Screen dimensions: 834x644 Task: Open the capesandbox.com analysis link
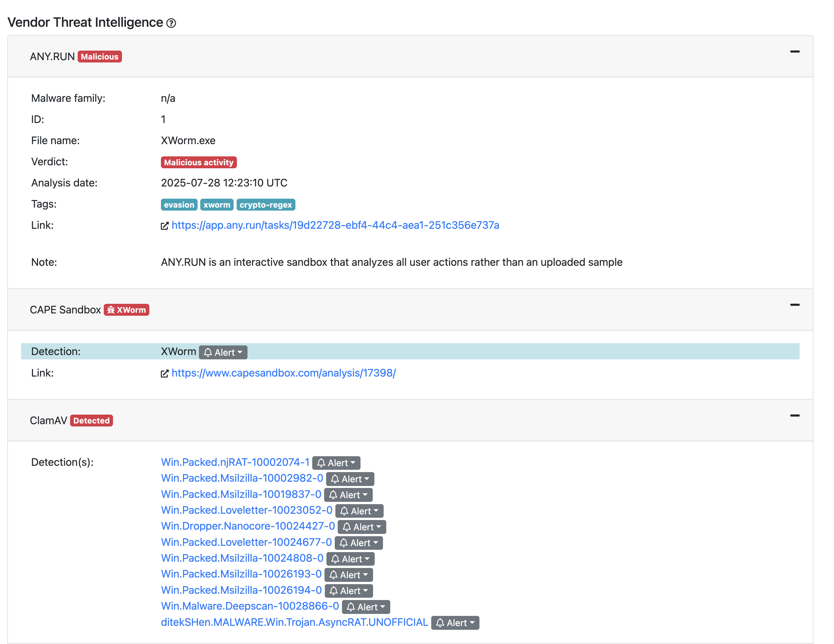pyautogui.click(x=284, y=373)
